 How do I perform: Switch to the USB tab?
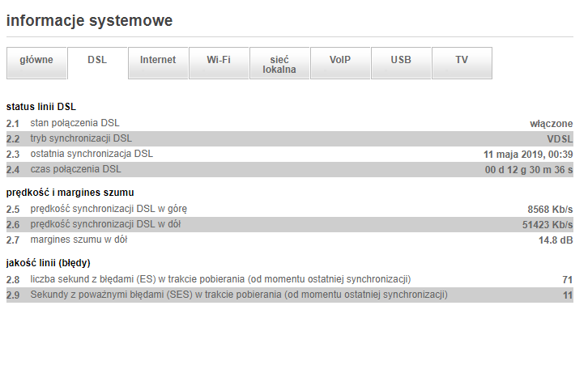[401, 61]
